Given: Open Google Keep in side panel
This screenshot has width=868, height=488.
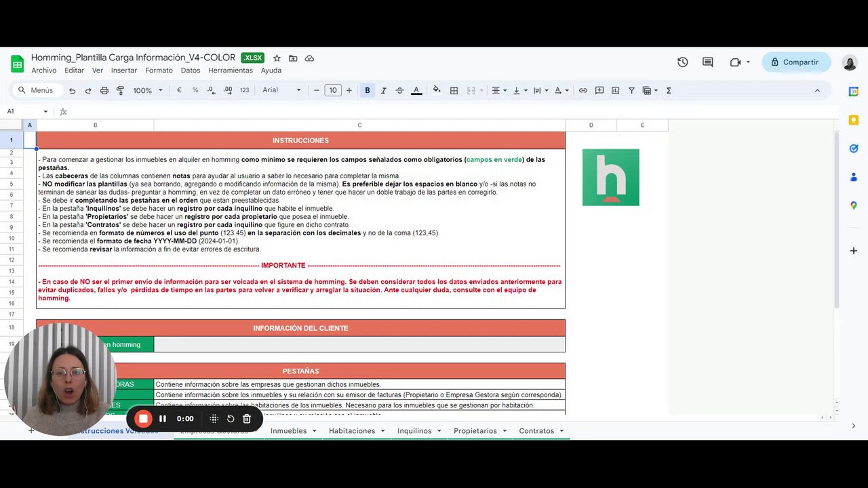Looking at the screenshot, I should point(854,120).
